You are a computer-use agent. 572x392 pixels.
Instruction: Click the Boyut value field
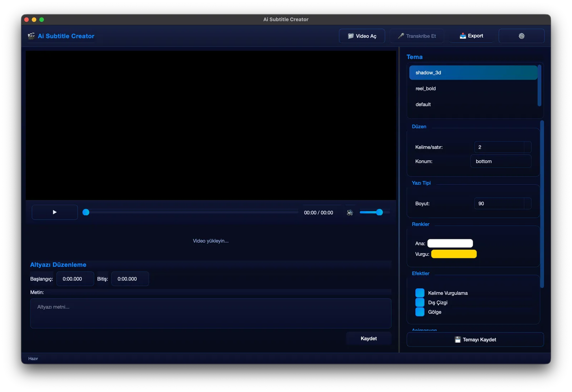[499, 204]
